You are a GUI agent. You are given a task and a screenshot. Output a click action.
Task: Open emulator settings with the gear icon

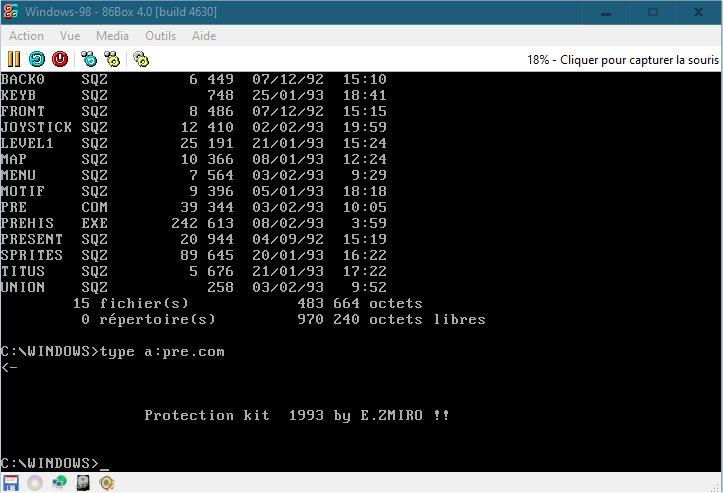point(141,59)
